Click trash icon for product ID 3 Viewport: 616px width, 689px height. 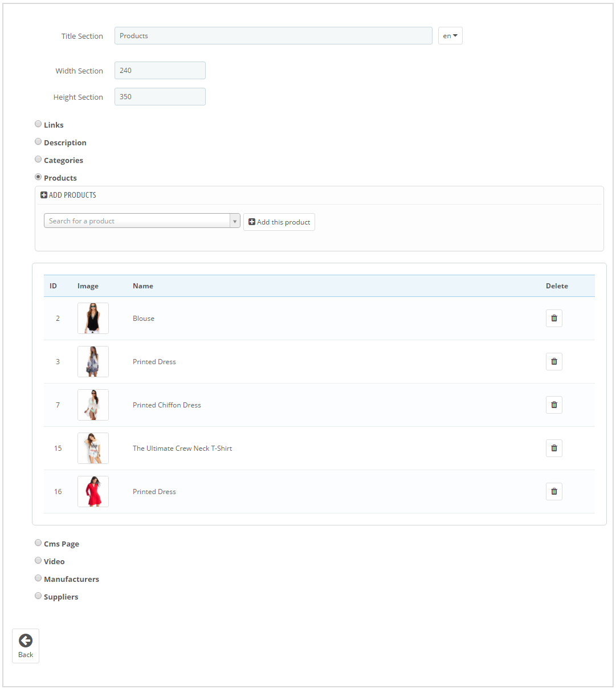click(x=554, y=361)
